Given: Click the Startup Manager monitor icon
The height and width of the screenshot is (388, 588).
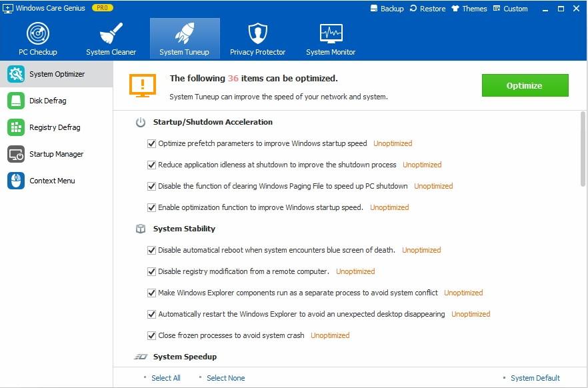Looking at the screenshot, I should 16,154.
